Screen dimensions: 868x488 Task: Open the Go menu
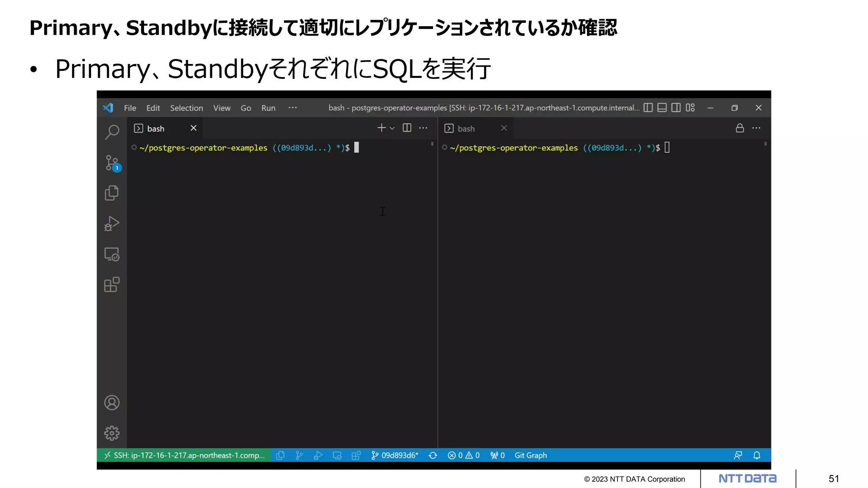(x=246, y=108)
